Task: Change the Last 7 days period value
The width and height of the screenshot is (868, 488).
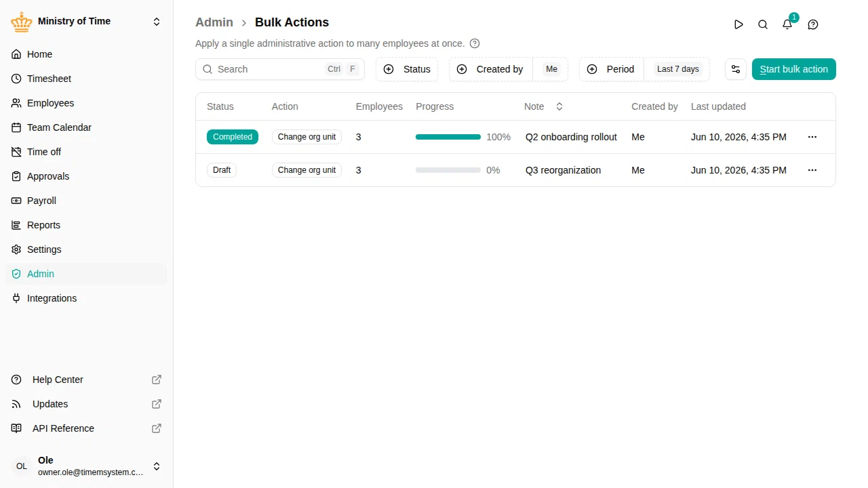Action: (x=678, y=69)
